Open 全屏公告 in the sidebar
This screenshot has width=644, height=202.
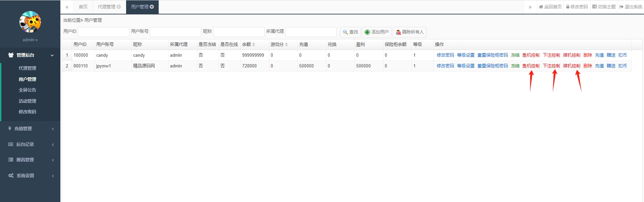(28, 90)
